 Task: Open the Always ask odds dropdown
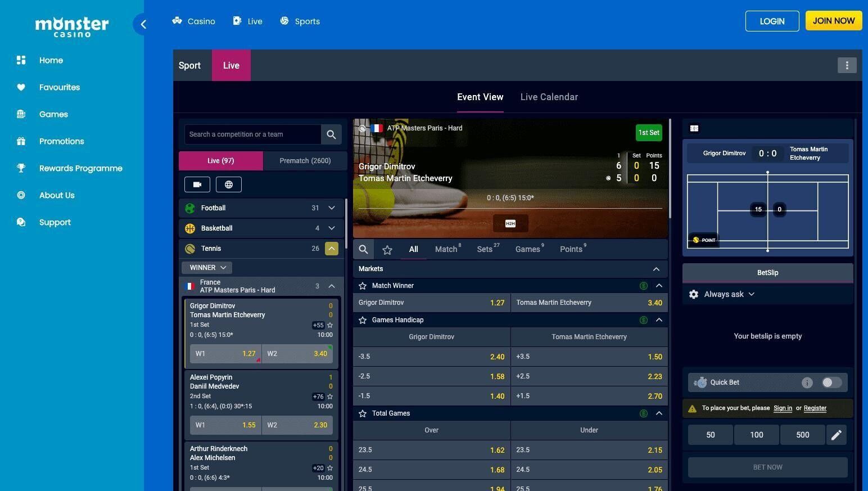[x=729, y=294]
